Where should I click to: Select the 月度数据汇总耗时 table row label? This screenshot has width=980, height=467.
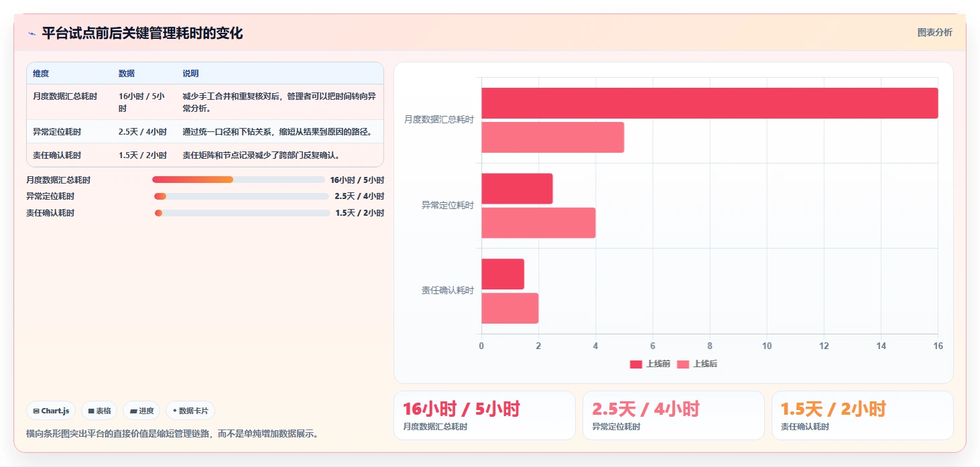coord(65,96)
